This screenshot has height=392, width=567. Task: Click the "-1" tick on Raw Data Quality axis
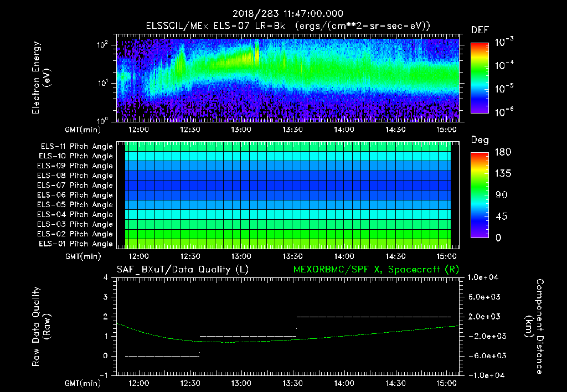[x=104, y=375]
